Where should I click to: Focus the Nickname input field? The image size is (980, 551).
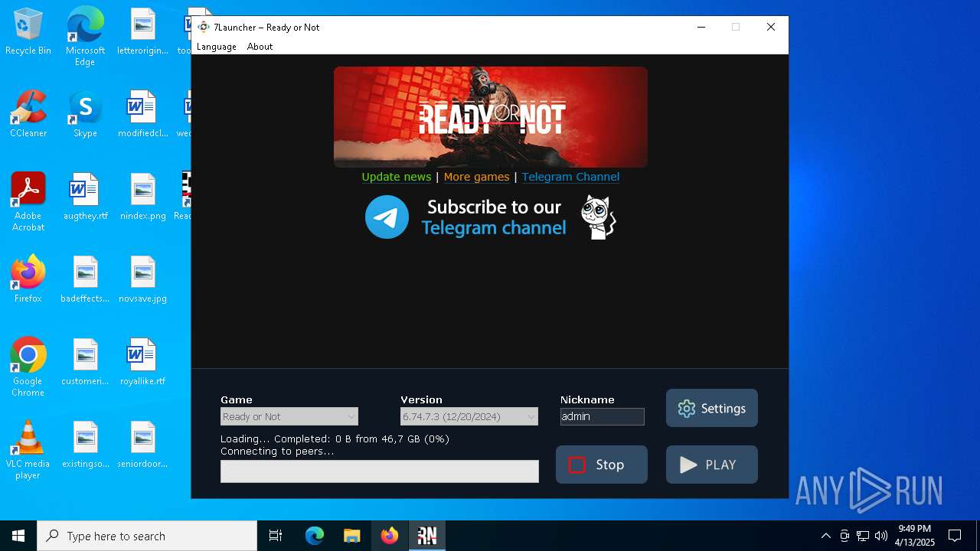pyautogui.click(x=603, y=416)
